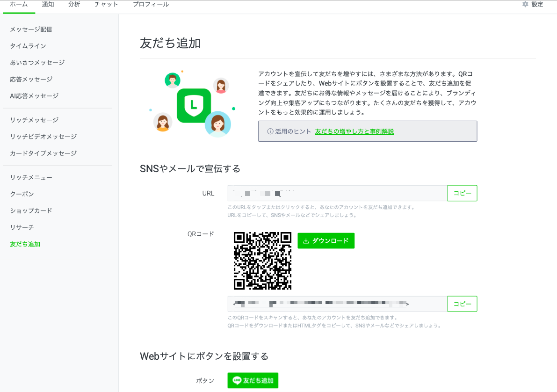
Task: Click the URL text field
Action: tap(338, 193)
